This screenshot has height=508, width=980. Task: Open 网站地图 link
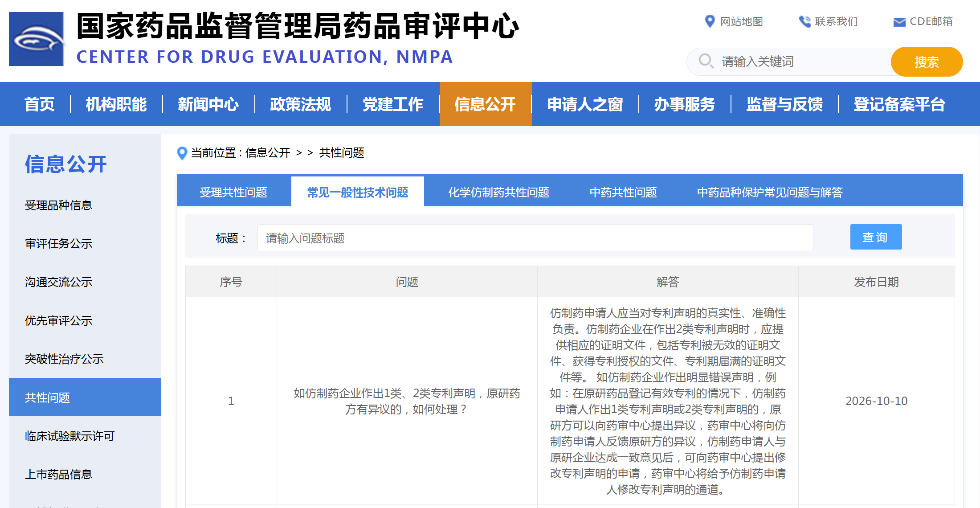pos(742,21)
